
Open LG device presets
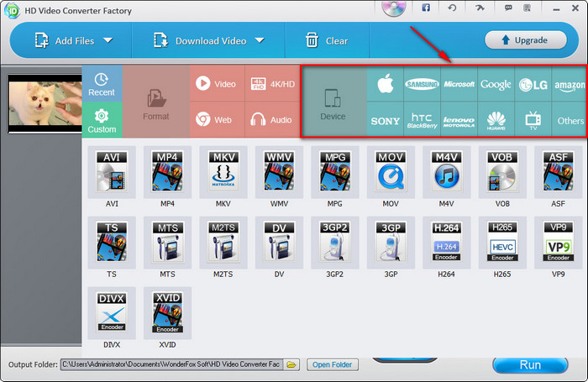coord(533,84)
